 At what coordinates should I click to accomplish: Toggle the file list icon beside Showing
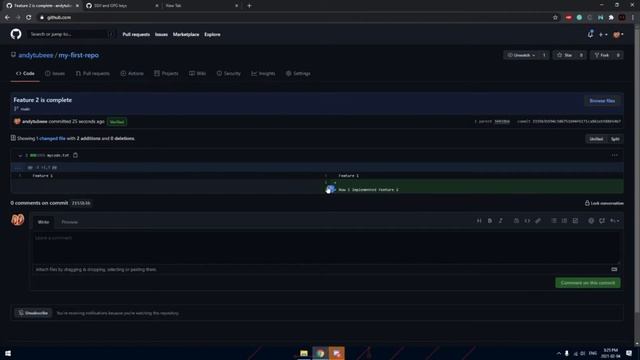tap(13, 138)
